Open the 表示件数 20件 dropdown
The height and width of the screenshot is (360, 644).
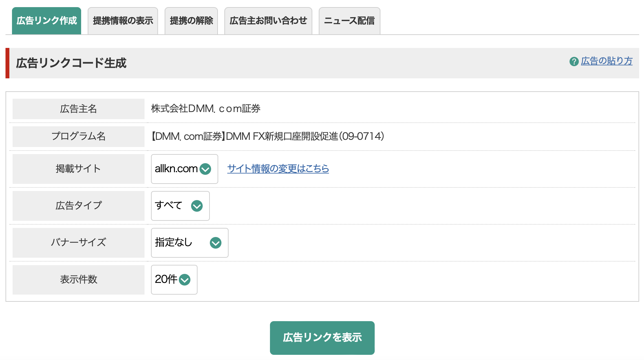click(174, 280)
